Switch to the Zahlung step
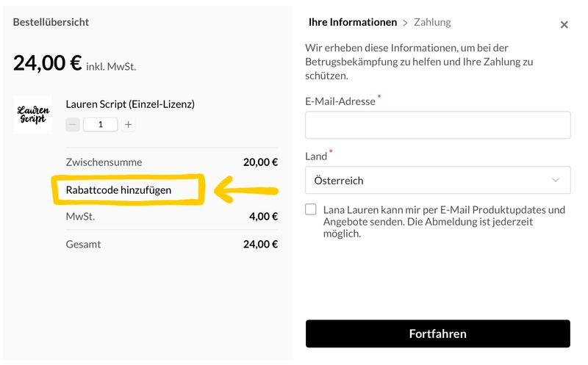The width and height of the screenshot is (588, 365). (432, 23)
